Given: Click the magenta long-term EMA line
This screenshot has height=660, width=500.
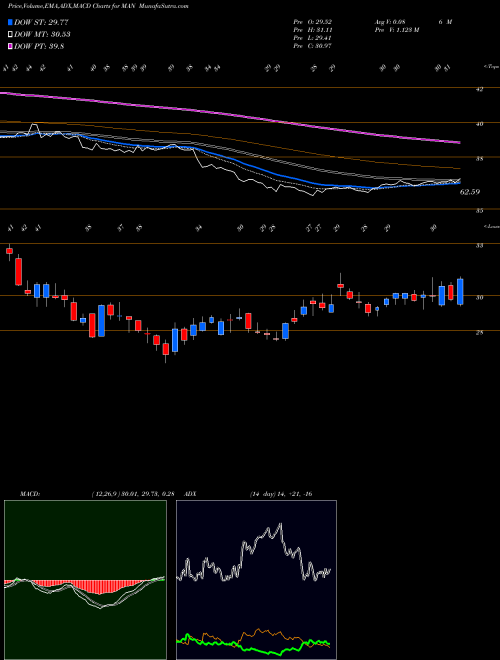Looking at the screenshot, I should (229, 114).
